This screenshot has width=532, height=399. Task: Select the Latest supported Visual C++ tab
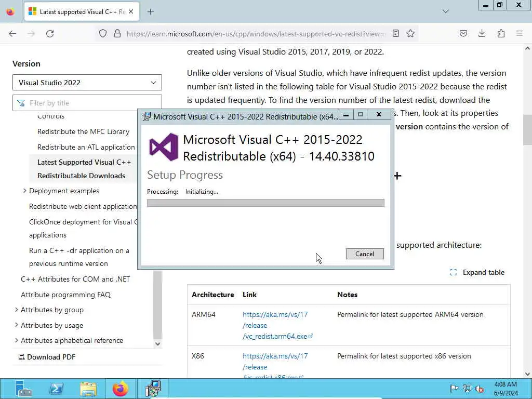click(82, 12)
